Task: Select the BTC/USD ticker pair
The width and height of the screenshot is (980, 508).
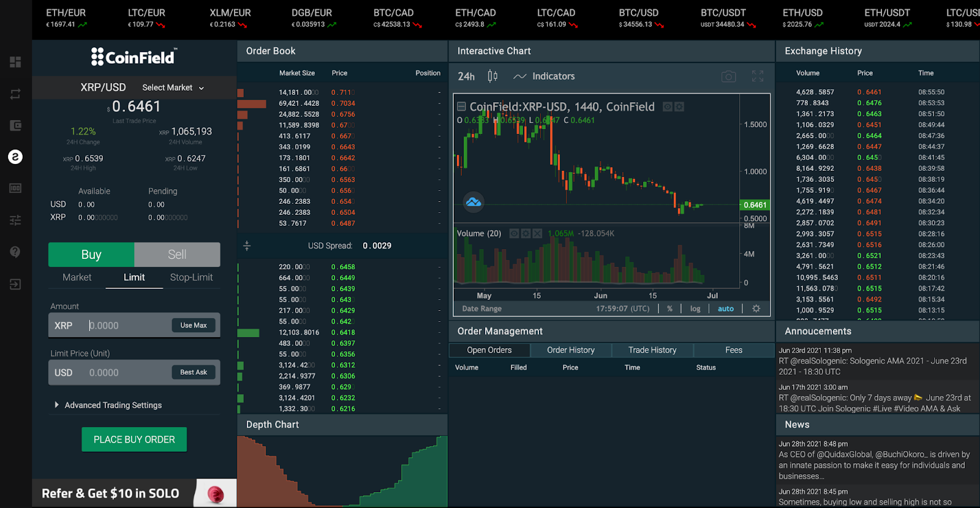Action: [641, 18]
